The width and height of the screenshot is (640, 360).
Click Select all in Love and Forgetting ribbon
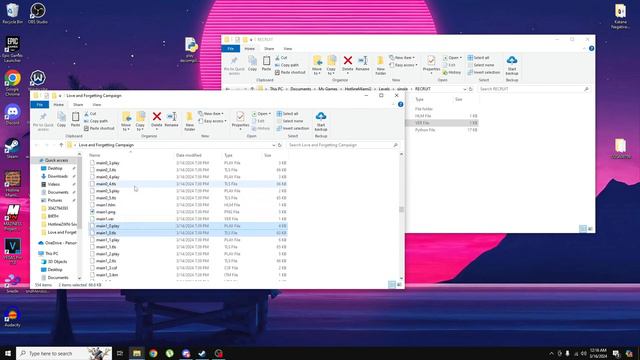pyautogui.click(x=288, y=113)
